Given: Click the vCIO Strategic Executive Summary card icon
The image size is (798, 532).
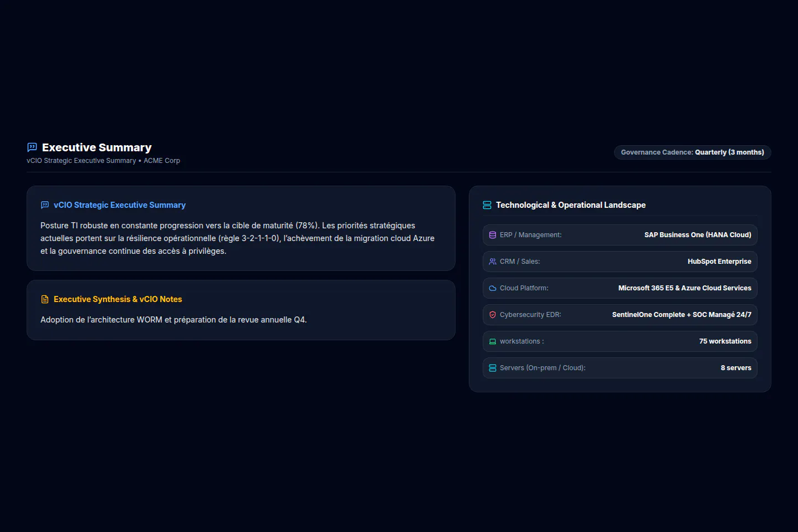Looking at the screenshot, I should 45,205.
